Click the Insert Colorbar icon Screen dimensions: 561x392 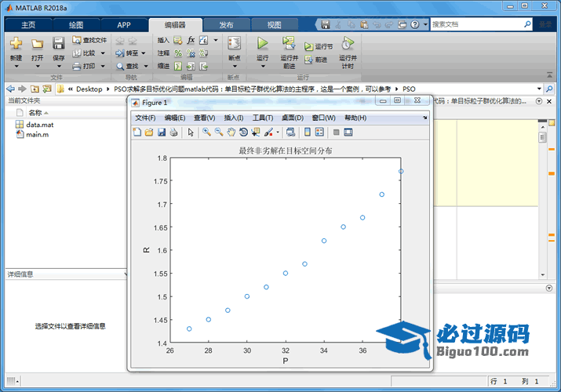coord(308,132)
